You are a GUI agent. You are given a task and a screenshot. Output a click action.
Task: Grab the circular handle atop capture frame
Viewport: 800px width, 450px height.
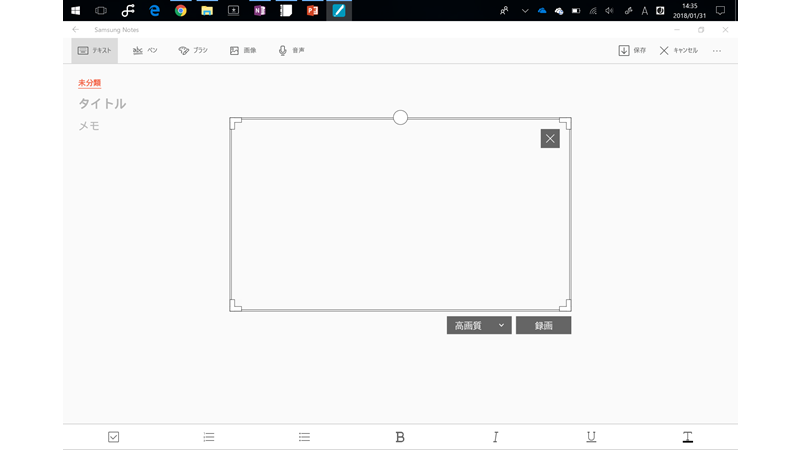[x=401, y=117]
